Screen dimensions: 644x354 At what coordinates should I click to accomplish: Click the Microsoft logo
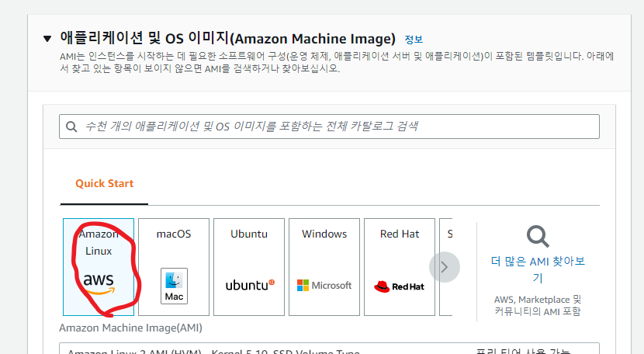(x=324, y=286)
